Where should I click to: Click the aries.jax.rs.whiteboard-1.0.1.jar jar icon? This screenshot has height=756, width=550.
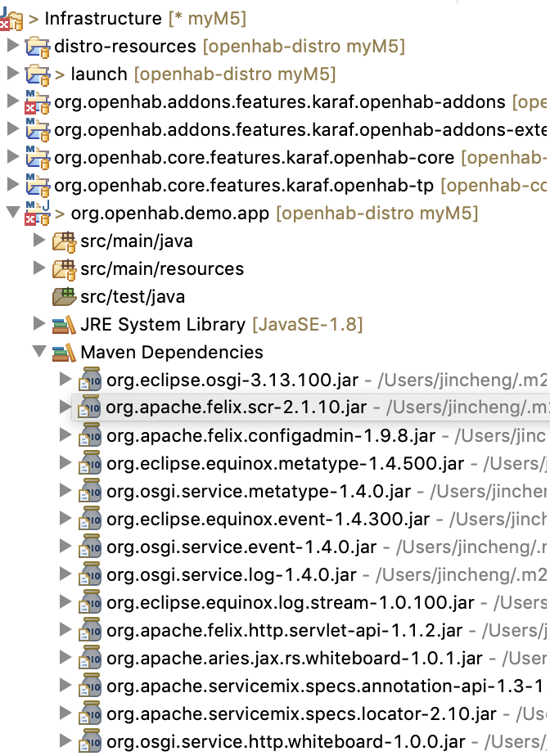click(90, 658)
